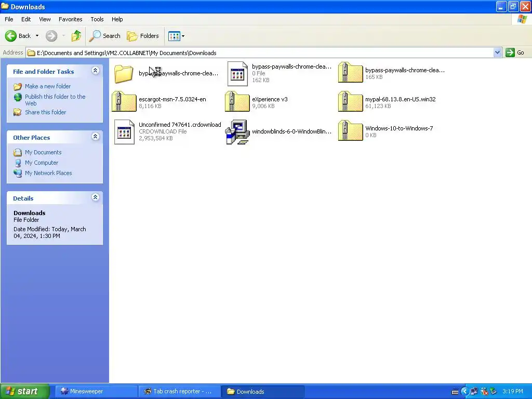Open the Windows Start menu
The image size is (532, 399).
coord(25,391)
